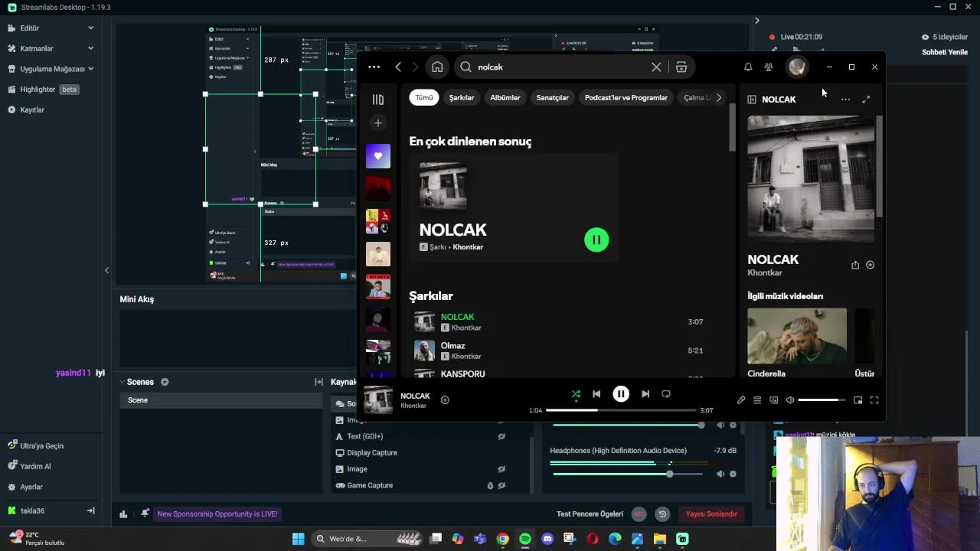This screenshot has width=980, height=551.
Task: Open Liked Songs heart tile
Action: [x=378, y=156]
